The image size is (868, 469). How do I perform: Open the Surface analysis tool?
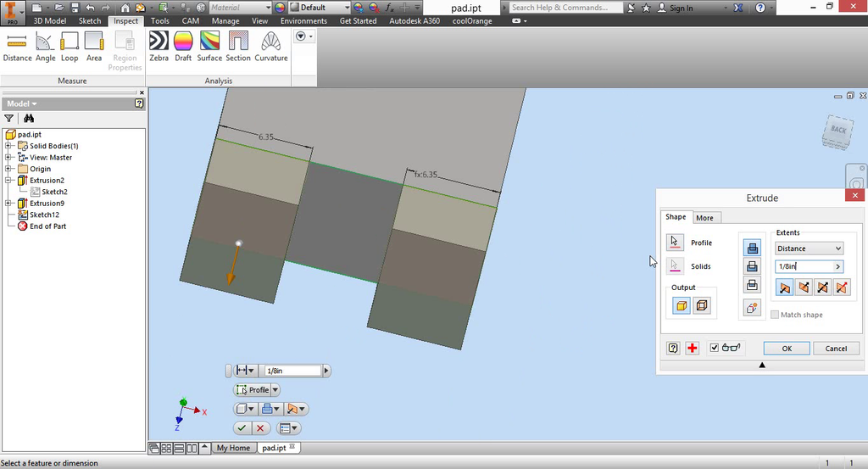[210, 47]
